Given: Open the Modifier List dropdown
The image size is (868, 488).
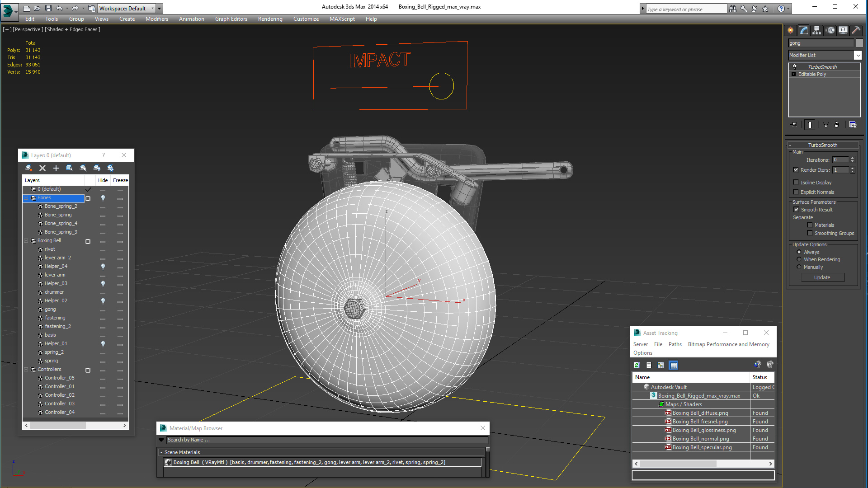Looking at the screenshot, I should click(x=858, y=55).
